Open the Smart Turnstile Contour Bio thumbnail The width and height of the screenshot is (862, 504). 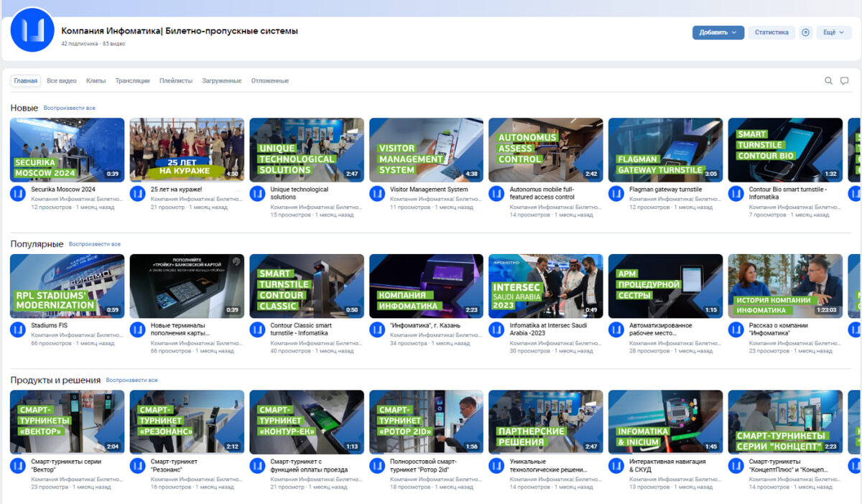(785, 150)
